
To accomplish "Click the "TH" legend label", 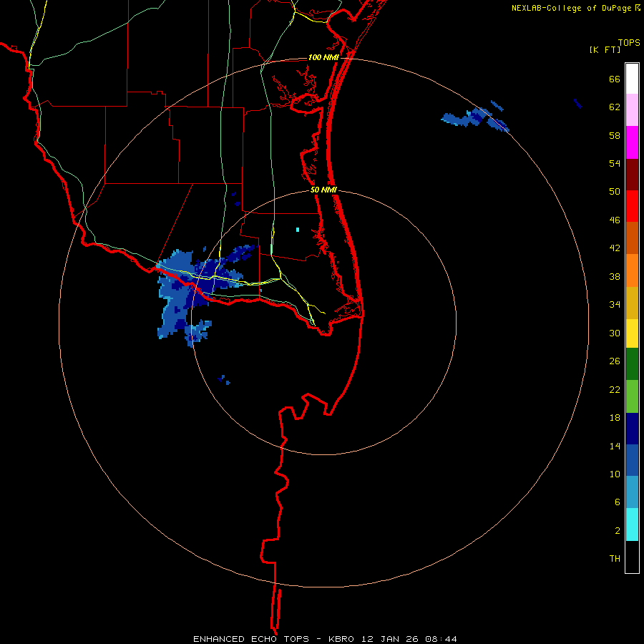I will [615, 559].
